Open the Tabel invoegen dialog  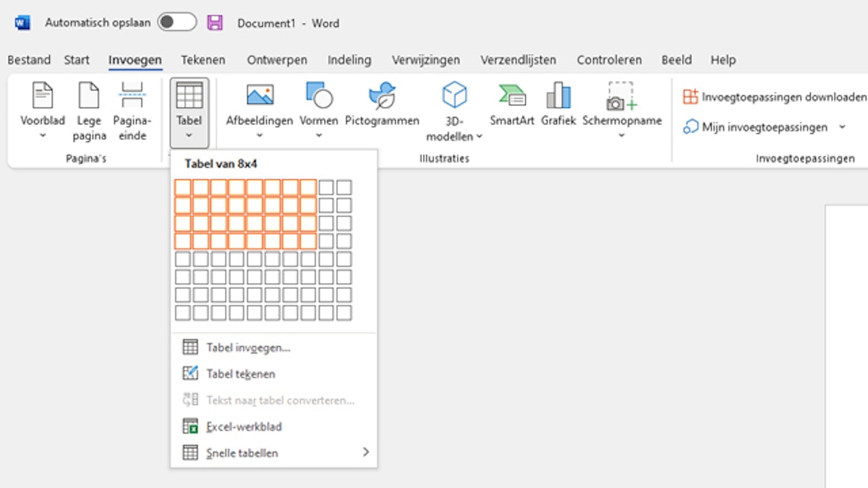point(246,346)
